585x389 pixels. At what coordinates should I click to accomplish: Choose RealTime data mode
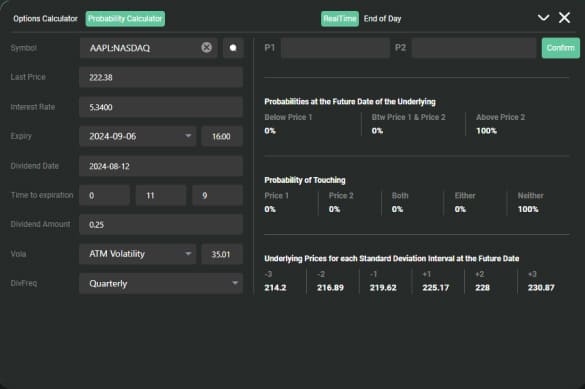point(340,19)
